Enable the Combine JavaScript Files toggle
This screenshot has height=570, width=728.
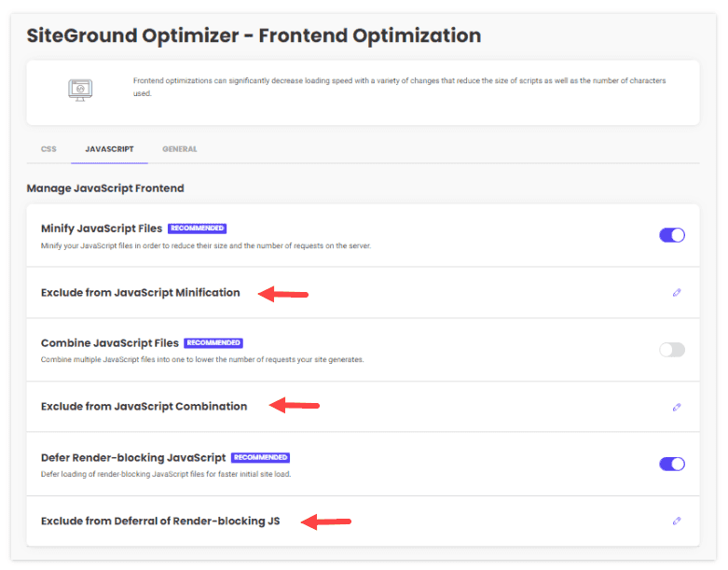[672, 350]
